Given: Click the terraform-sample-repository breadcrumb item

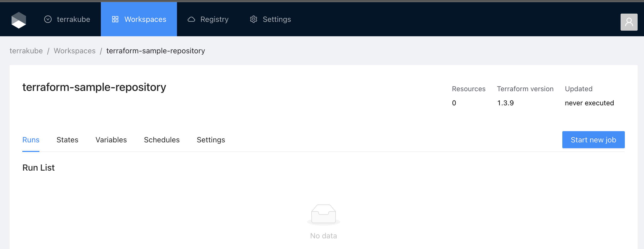Looking at the screenshot, I should (155, 51).
